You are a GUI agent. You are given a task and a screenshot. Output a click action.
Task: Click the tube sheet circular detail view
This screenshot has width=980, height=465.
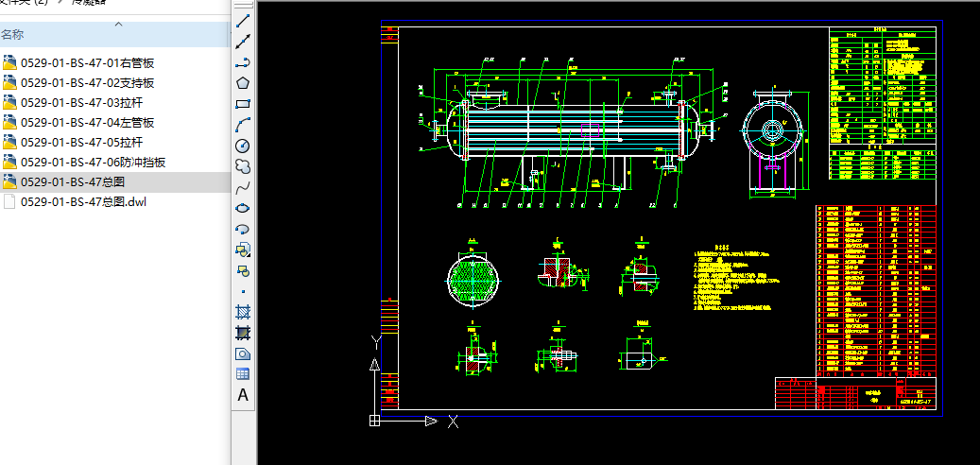pos(477,278)
